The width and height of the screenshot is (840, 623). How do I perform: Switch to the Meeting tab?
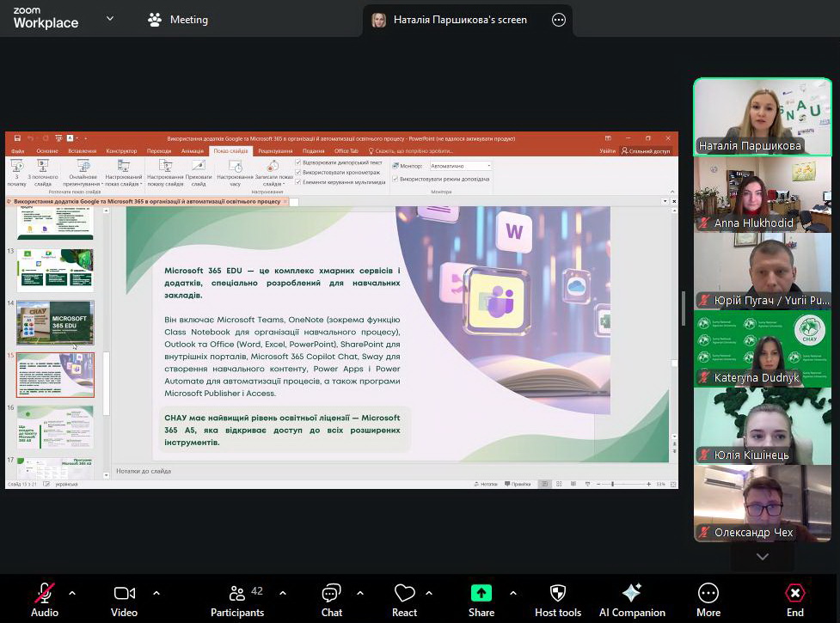pos(178,19)
